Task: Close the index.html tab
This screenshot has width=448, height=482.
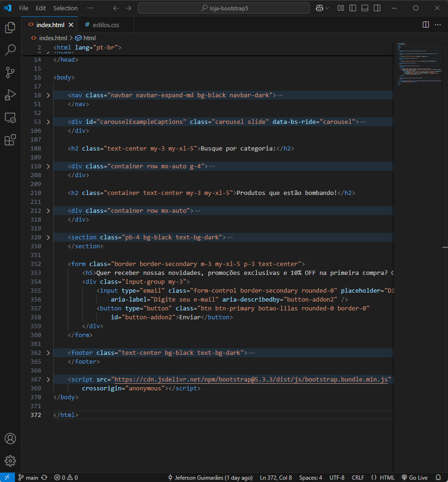Action: click(71, 25)
